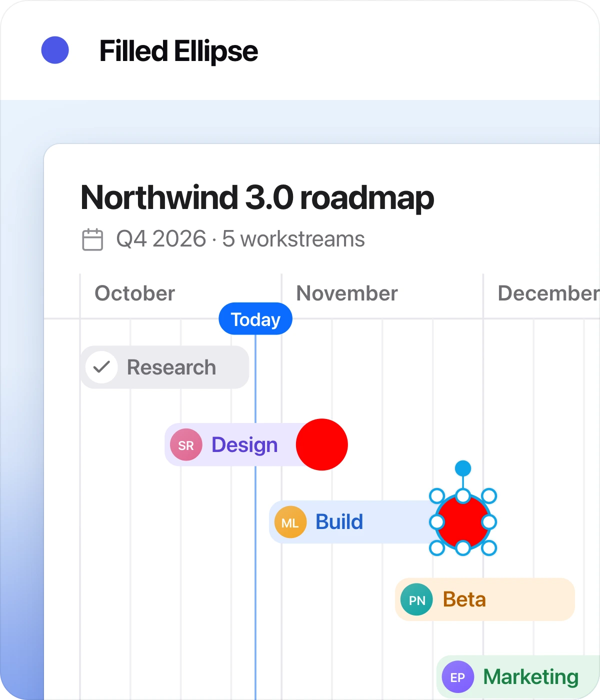Click the selected red ellipse on Build bar

463,522
